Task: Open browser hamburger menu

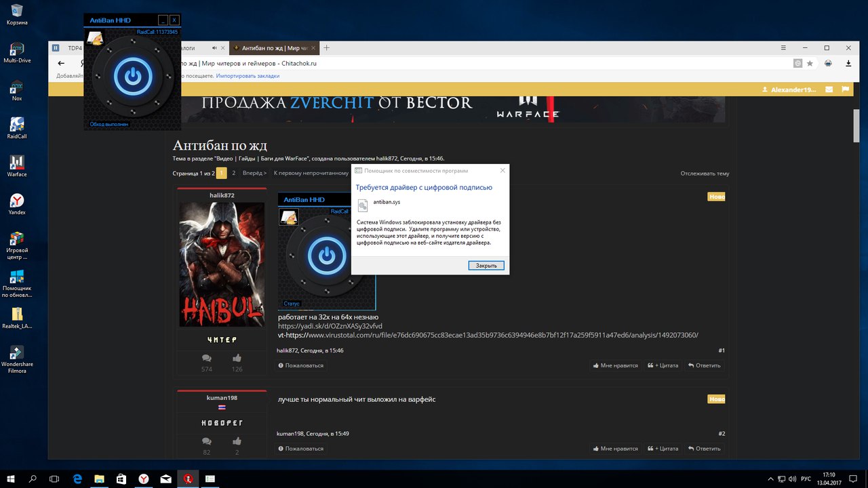Action: tap(784, 48)
